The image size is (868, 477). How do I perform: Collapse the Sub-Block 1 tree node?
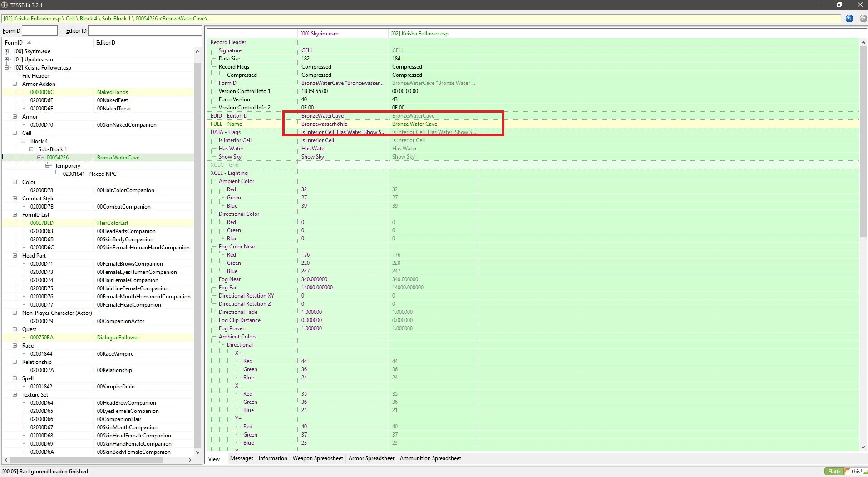click(31, 149)
